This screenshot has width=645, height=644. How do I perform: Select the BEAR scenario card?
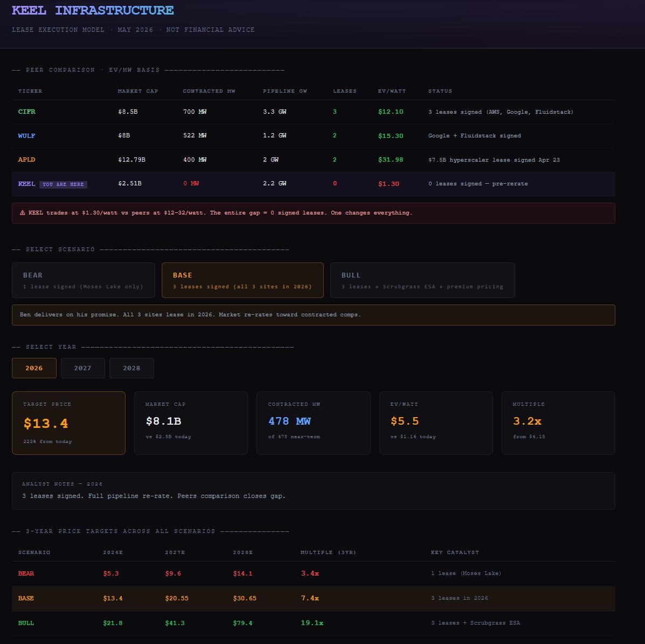click(x=83, y=280)
